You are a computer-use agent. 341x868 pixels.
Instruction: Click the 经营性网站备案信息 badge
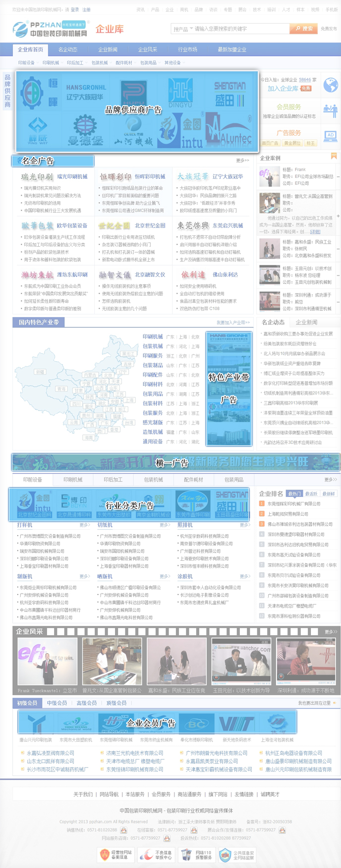pyautogui.click(x=114, y=855)
